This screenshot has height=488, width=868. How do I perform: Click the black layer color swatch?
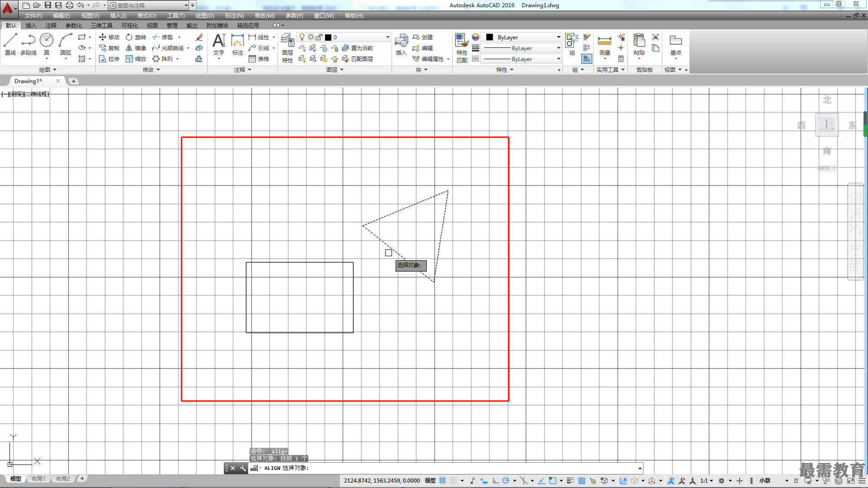point(328,37)
